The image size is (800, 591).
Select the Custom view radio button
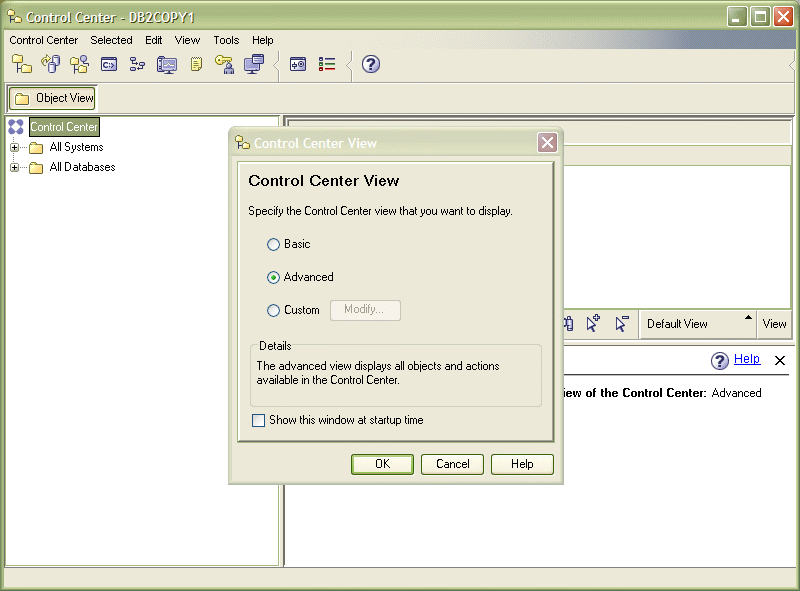point(273,310)
